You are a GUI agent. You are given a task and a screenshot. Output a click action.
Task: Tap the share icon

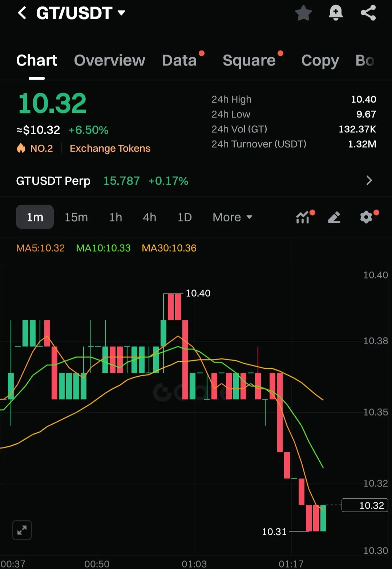click(368, 13)
